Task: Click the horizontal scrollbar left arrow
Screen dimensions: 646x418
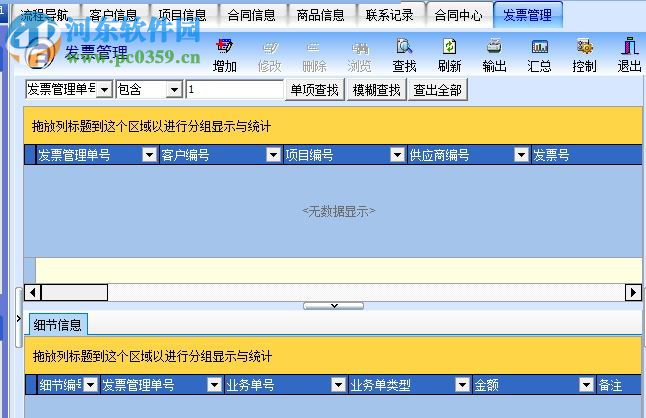Action: [33, 292]
